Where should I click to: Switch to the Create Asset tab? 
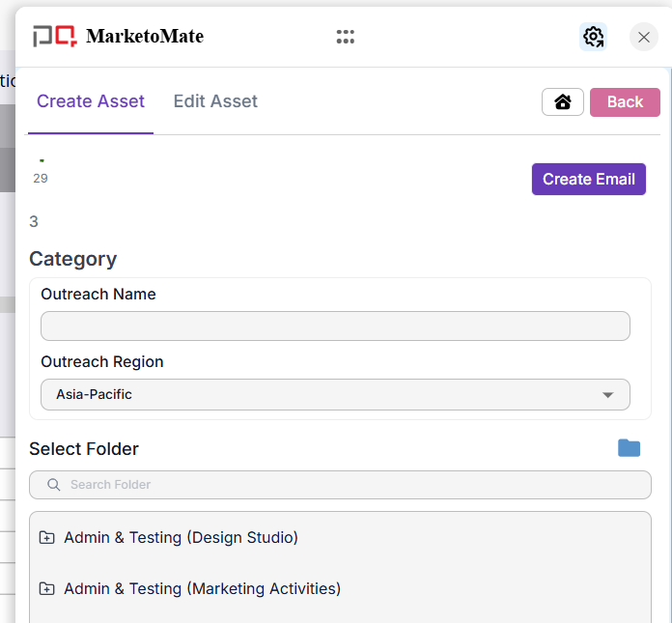point(91,101)
